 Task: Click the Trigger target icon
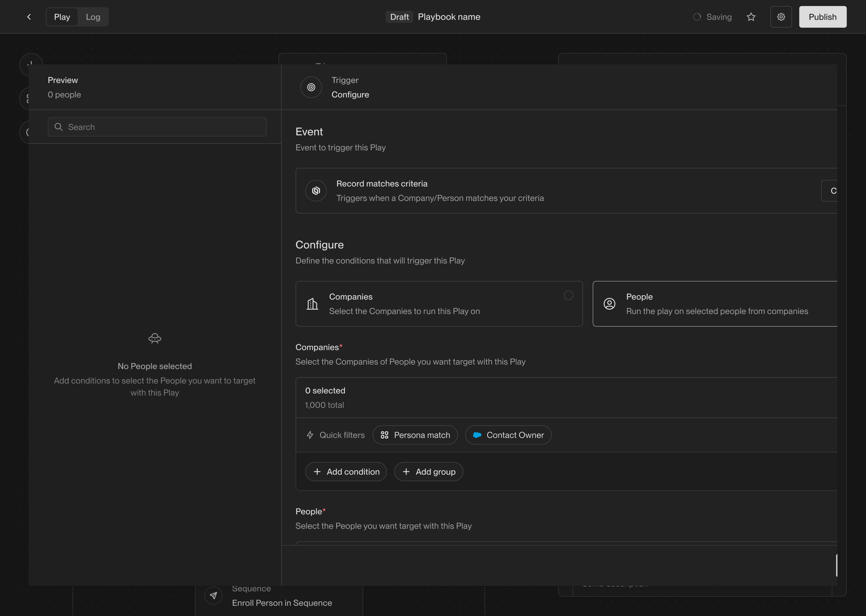(311, 87)
